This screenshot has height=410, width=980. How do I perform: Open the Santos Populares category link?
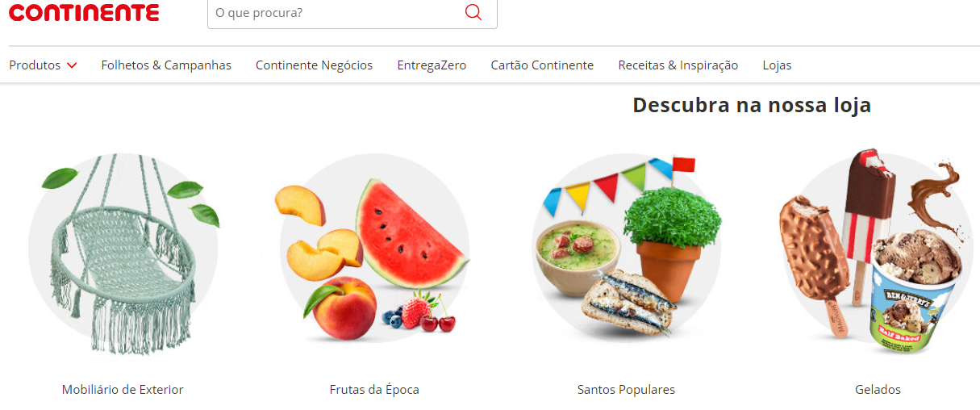pos(626,390)
